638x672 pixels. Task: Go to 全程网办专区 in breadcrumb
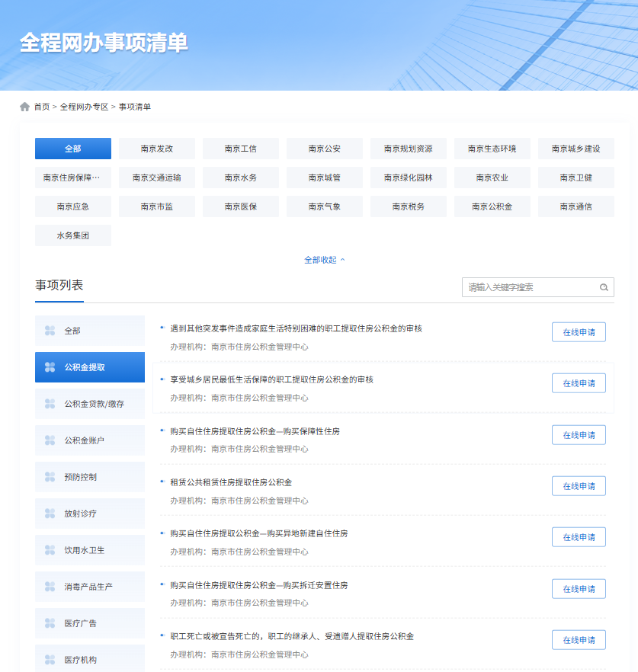tap(84, 107)
